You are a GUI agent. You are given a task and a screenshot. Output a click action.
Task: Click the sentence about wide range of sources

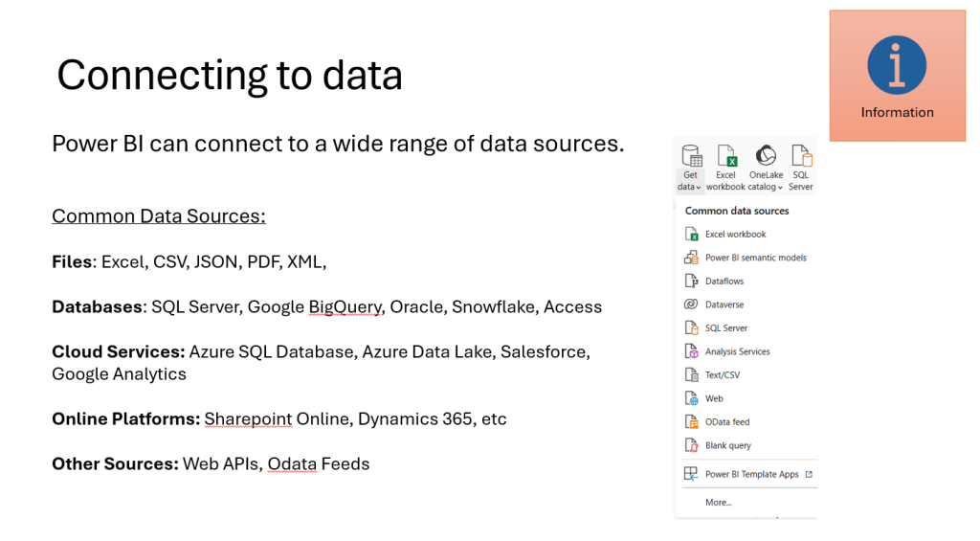(x=338, y=144)
